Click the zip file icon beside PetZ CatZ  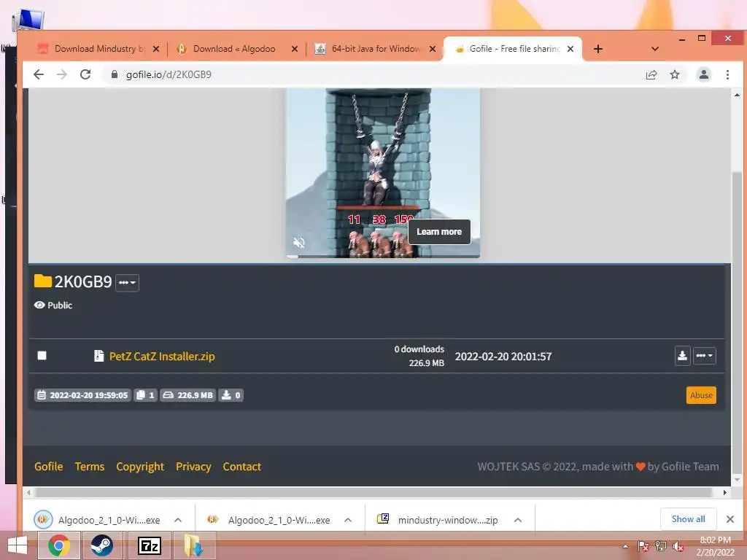click(x=98, y=356)
